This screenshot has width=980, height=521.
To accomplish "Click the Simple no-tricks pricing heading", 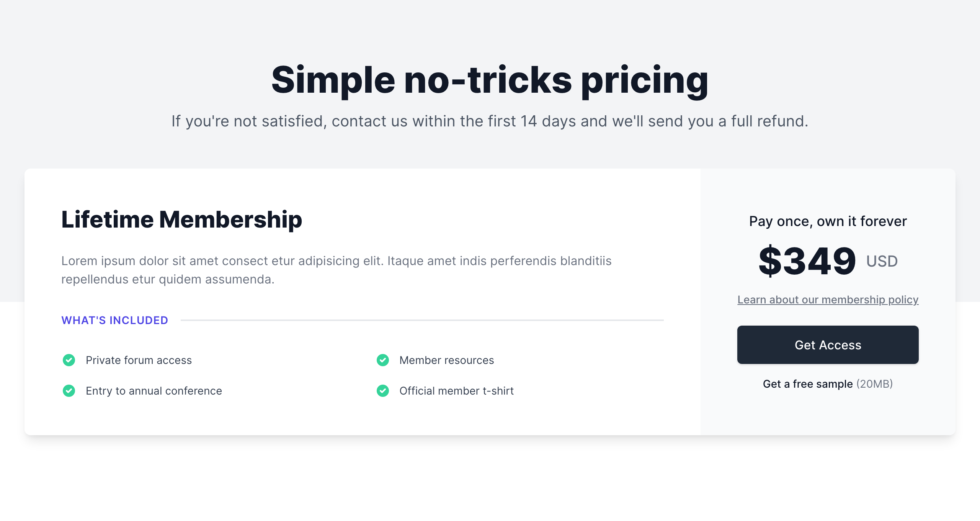I will coord(490,80).
